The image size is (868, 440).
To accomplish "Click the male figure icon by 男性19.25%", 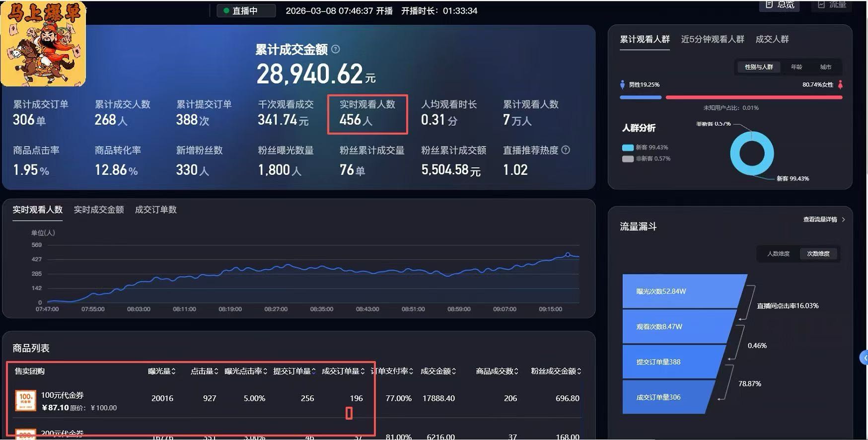I will (622, 85).
